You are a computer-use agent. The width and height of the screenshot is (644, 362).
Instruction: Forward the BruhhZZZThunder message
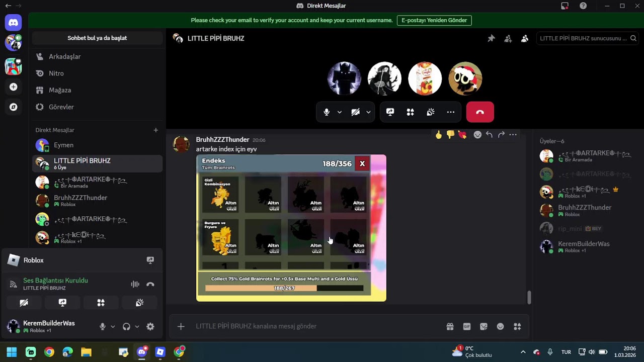click(501, 135)
